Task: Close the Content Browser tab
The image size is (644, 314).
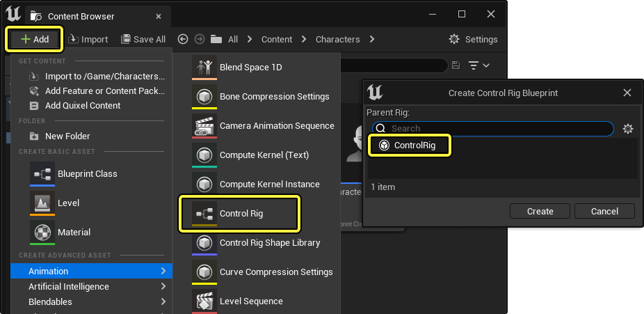Action: (x=159, y=17)
